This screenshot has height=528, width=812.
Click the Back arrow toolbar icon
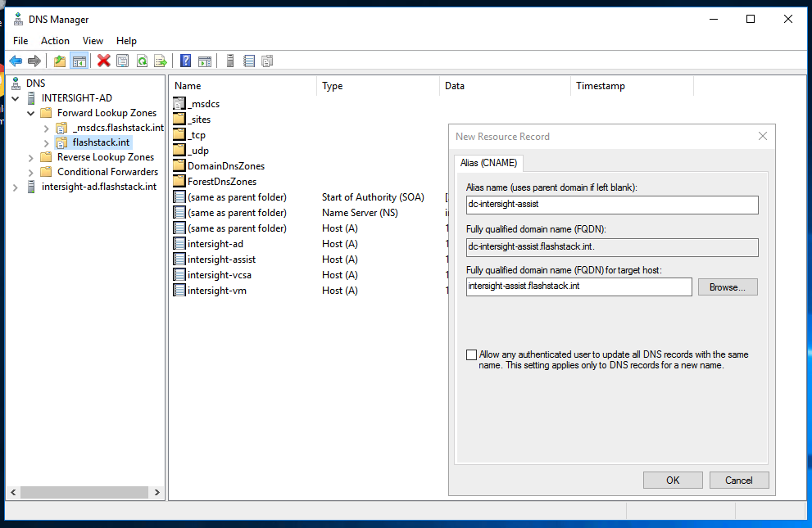[x=16, y=61]
